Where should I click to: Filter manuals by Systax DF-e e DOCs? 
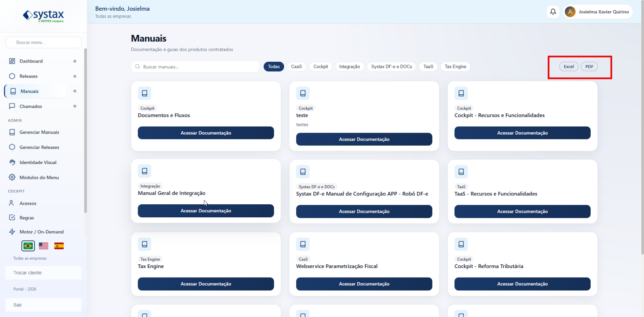pyautogui.click(x=391, y=67)
